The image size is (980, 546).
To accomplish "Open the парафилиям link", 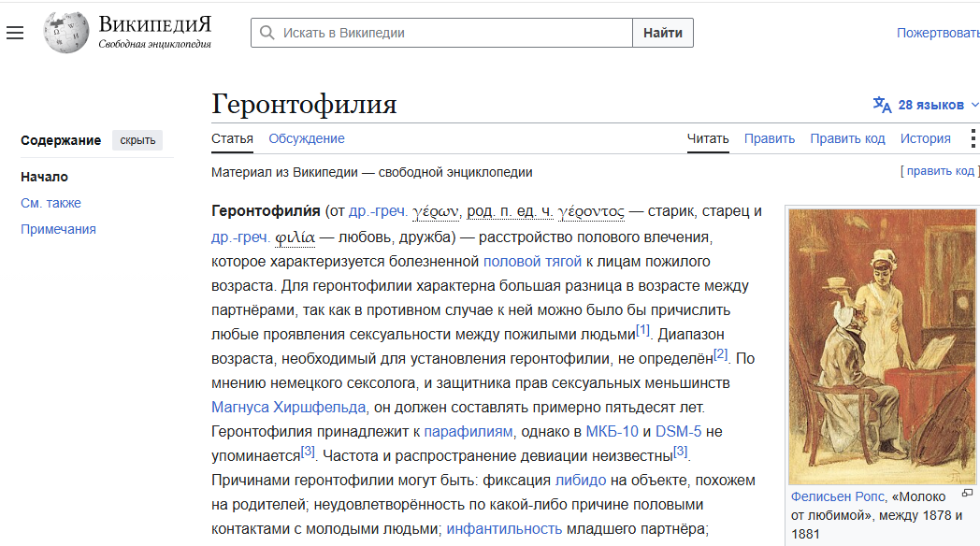I will pyautogui.click(x=468, y=432).
